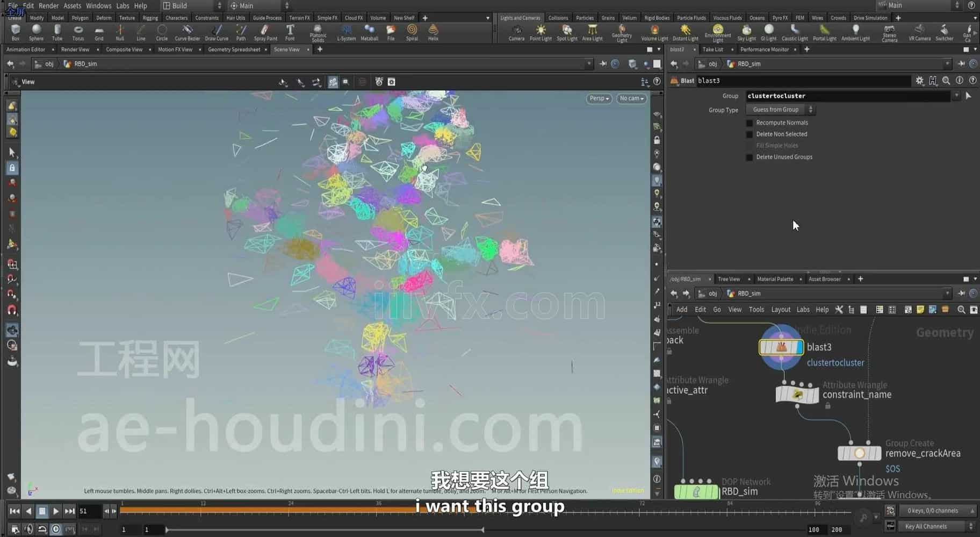Click the Stop playback button

tap(42, 511)
